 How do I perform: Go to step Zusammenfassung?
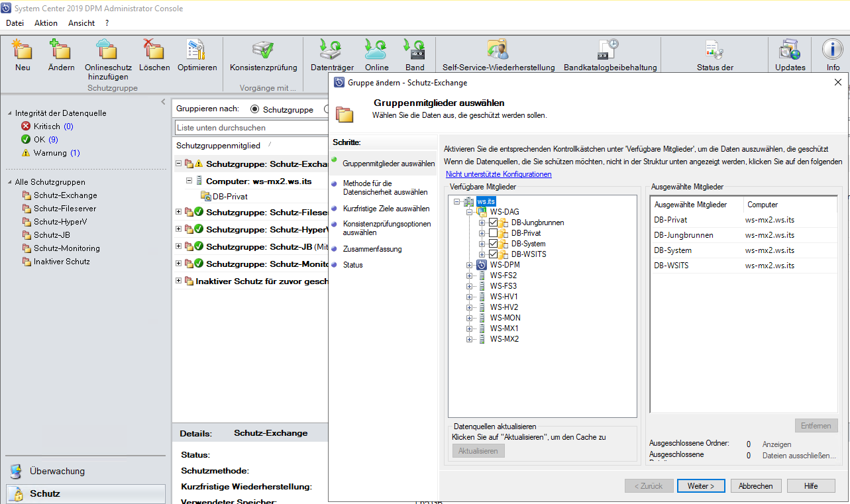(372, 249)
